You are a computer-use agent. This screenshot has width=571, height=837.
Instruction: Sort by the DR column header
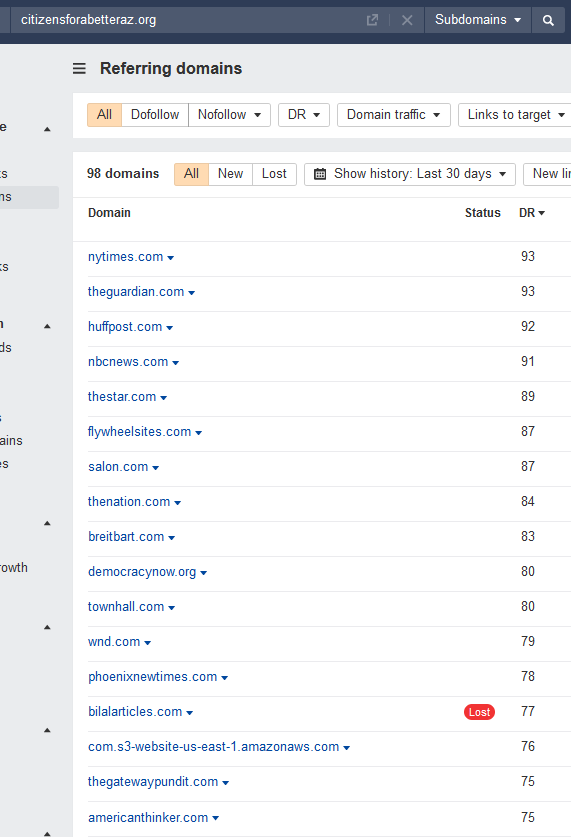click(532, 213)
